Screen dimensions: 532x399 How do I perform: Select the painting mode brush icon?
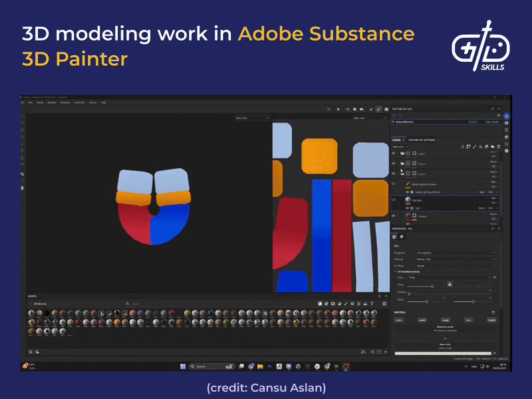tap(378, 109)
